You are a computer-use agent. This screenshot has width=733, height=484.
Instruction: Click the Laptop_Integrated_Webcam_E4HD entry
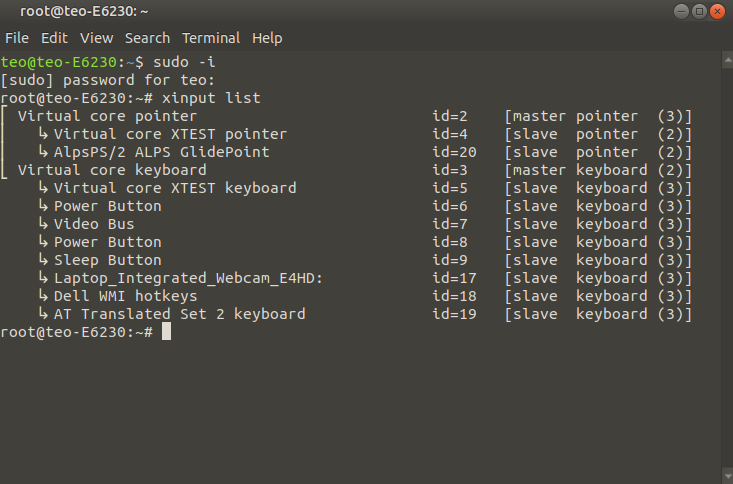[188, 278]
